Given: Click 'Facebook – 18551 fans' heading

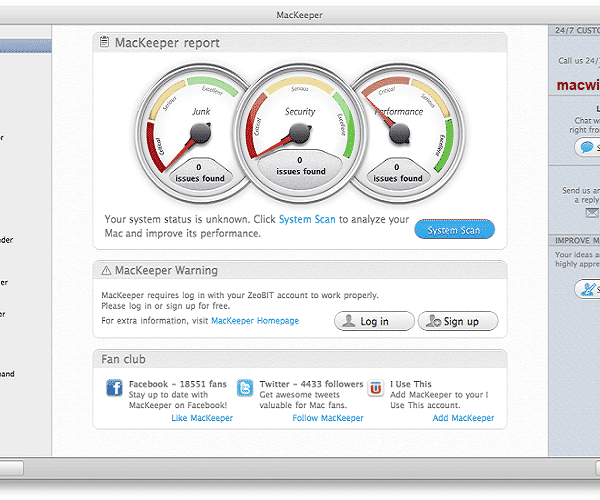Looking at the screenshot, I should pyautogui.click(x=178, y=384).
